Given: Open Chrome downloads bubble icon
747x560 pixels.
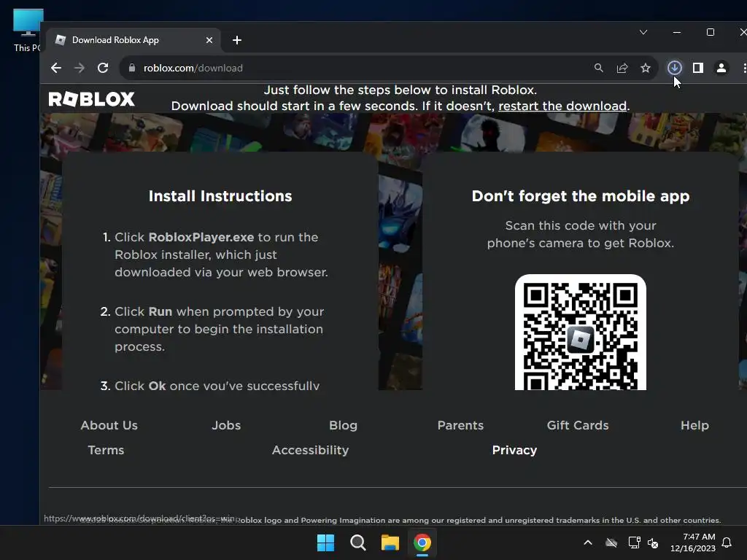Looking at the screenshot, I should 674,68.
